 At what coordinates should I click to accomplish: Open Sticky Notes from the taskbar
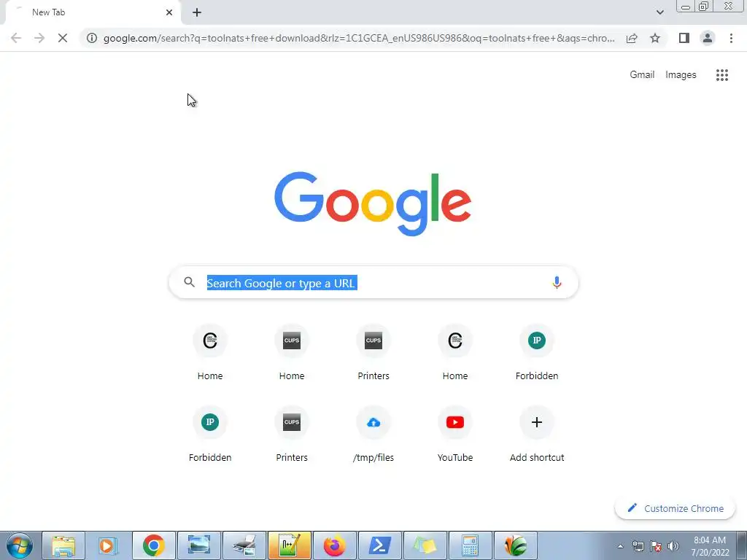point(425,545)
